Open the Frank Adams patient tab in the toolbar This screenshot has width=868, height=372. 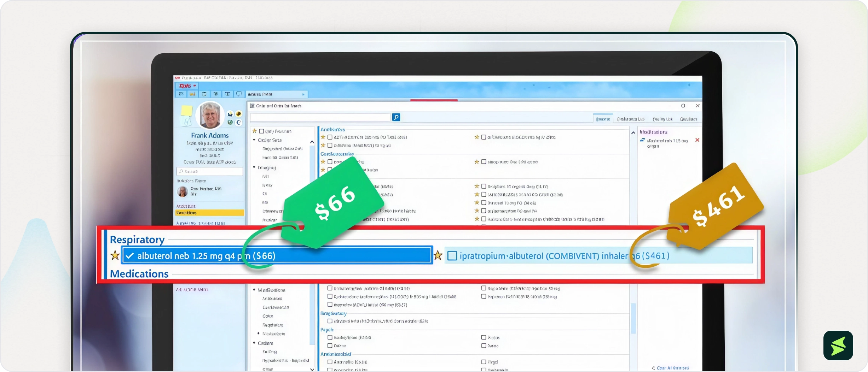click(276, 94)
